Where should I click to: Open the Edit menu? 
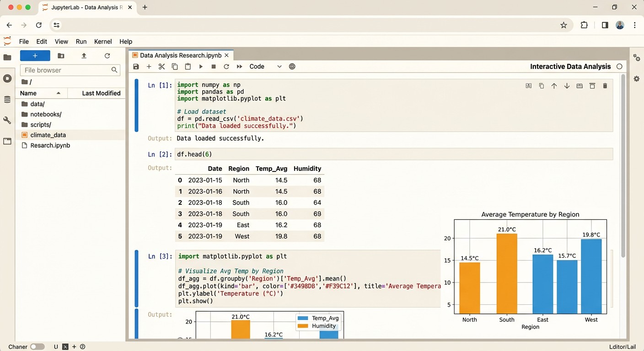pos(42,41)
